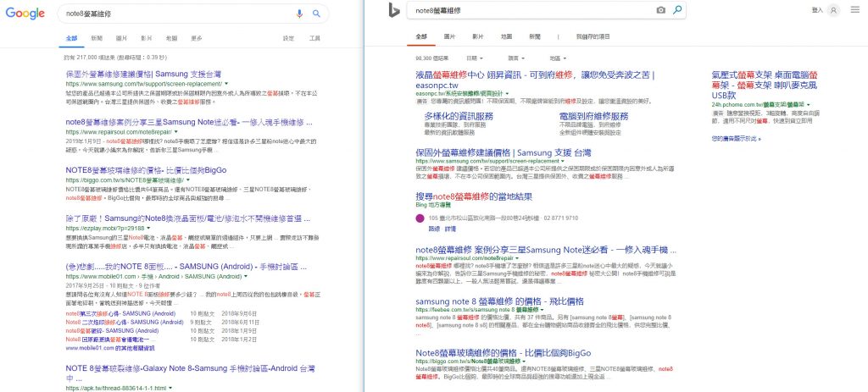Screen dimensions: 868x392
Task: Open Google result NOTE8螢幕玻璃維修的價格 BigGo
Action: click(146, 169)
